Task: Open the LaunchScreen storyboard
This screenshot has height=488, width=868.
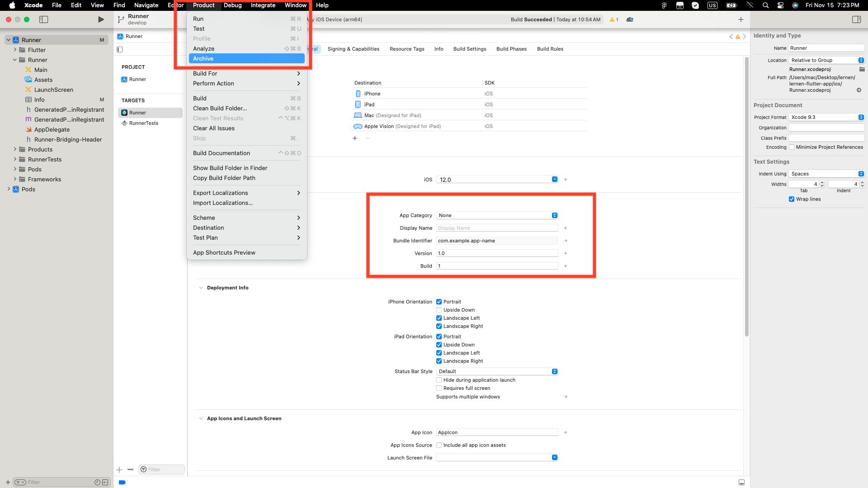Action: [x=54, y=90]
